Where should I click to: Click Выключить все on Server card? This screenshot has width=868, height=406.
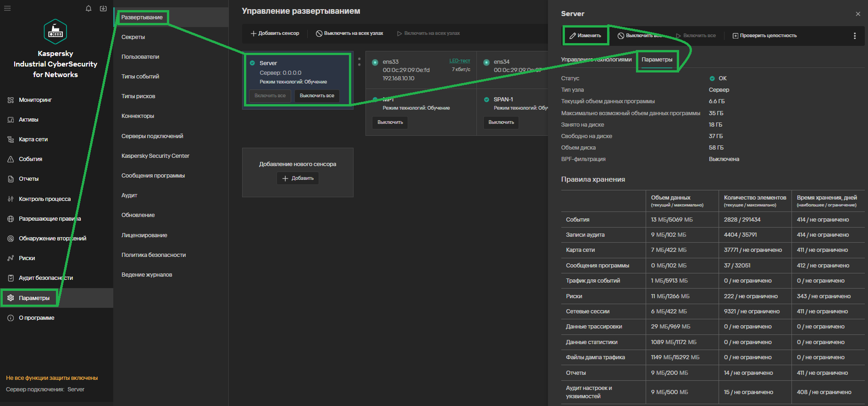tap(317, 95)
